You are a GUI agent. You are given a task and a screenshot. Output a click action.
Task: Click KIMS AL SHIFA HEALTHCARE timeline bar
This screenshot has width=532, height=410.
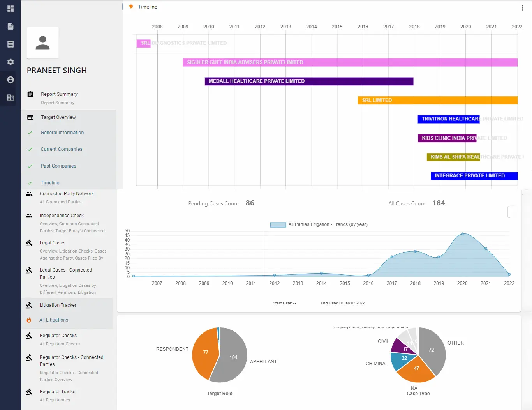[453, 157]
